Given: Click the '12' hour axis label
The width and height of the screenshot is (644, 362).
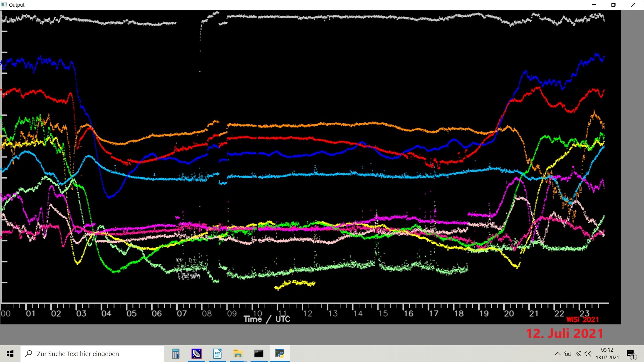Looking at the screenshot, I should [308, 314].
